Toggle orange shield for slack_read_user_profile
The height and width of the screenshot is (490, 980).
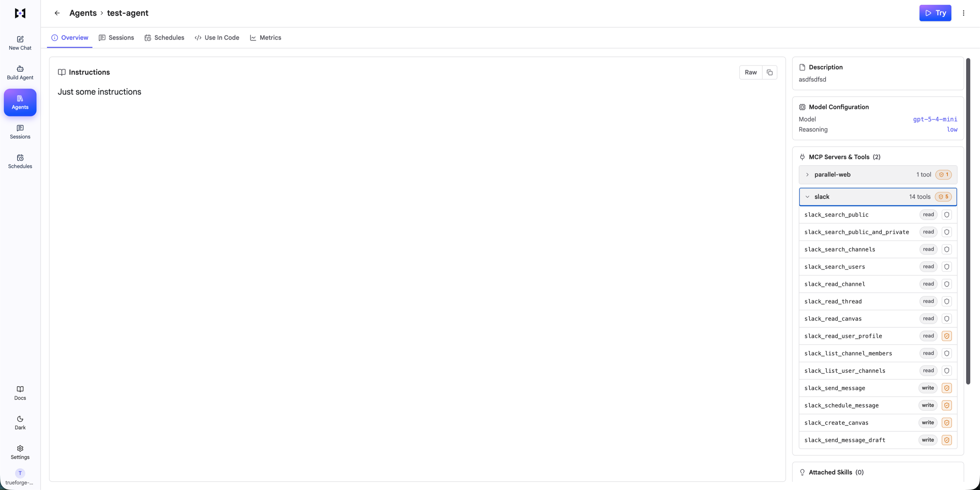click(947, 336)
